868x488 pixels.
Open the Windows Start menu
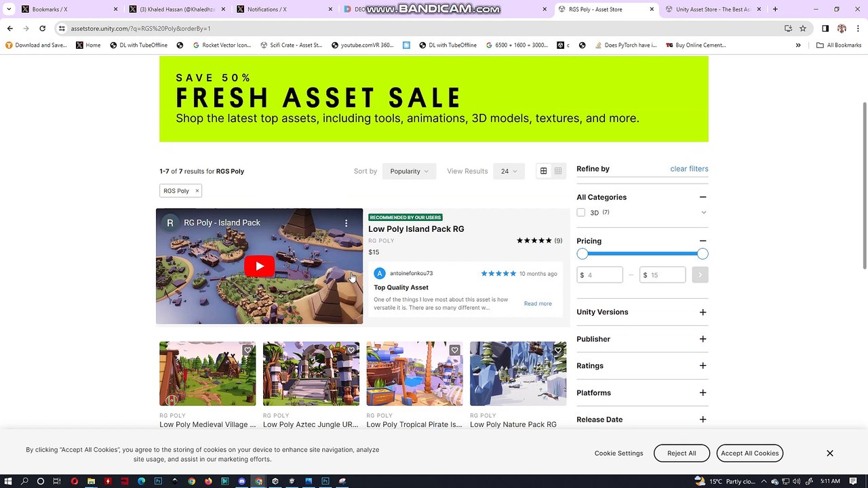8,481
